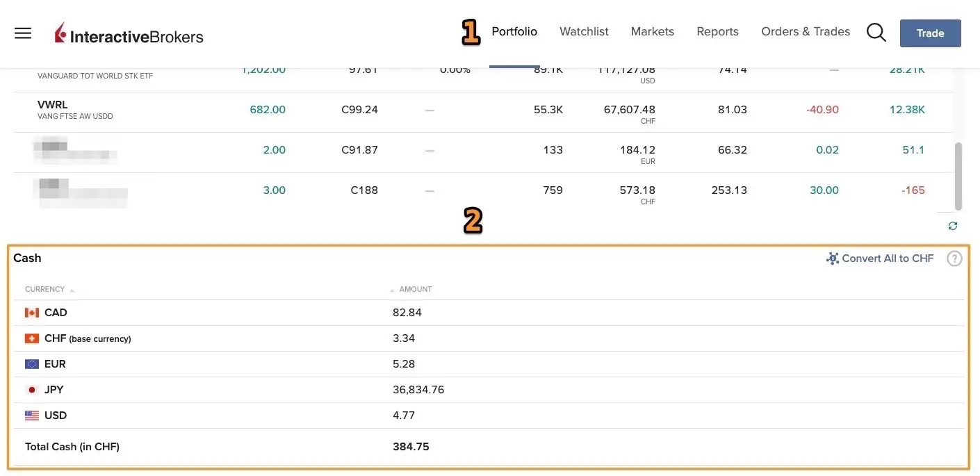The width and height of the screenshot is (980, 476).
Task: Select the USD currency label
Action: [56, 416]
